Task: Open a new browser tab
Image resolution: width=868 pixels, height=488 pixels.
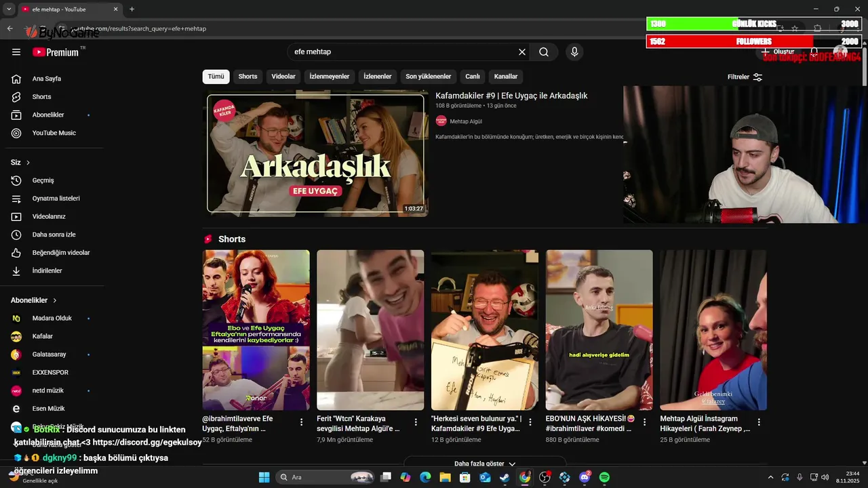Action: [132, 9]
